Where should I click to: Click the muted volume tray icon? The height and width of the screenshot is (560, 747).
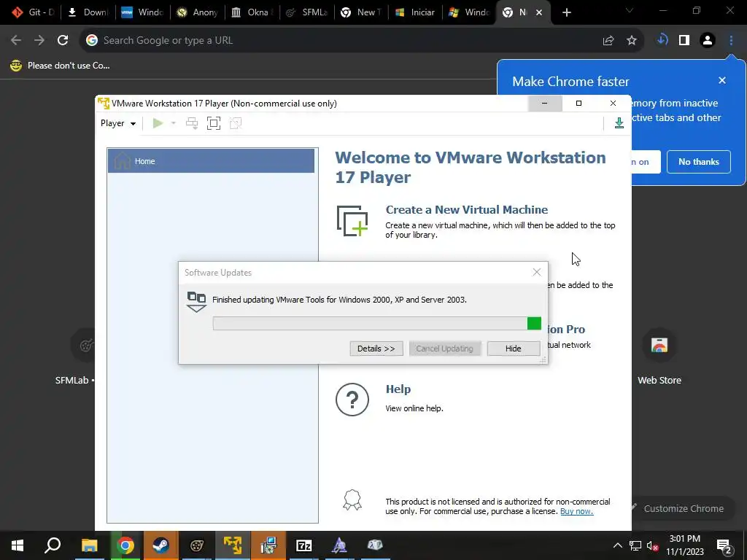[653, 545]
